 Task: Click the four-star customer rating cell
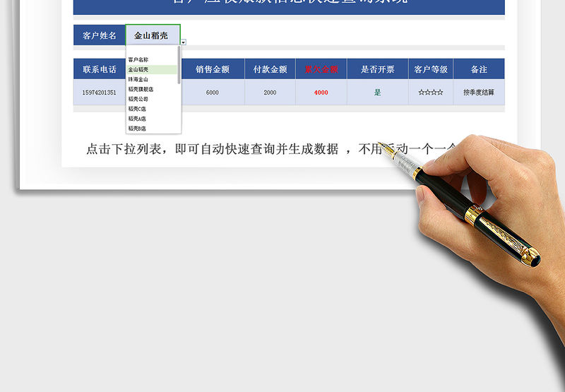(x=431, y=93)
